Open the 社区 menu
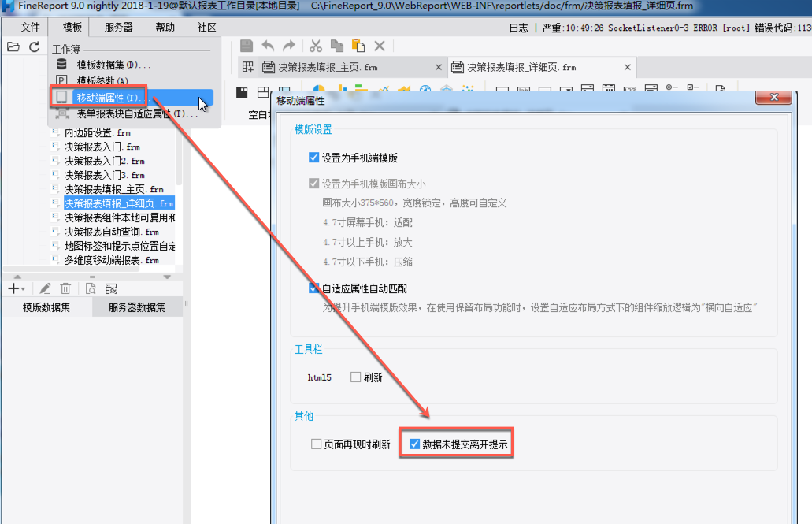This screenshot has height=524, width=812. pyautogui.click(x=206, y=28)
